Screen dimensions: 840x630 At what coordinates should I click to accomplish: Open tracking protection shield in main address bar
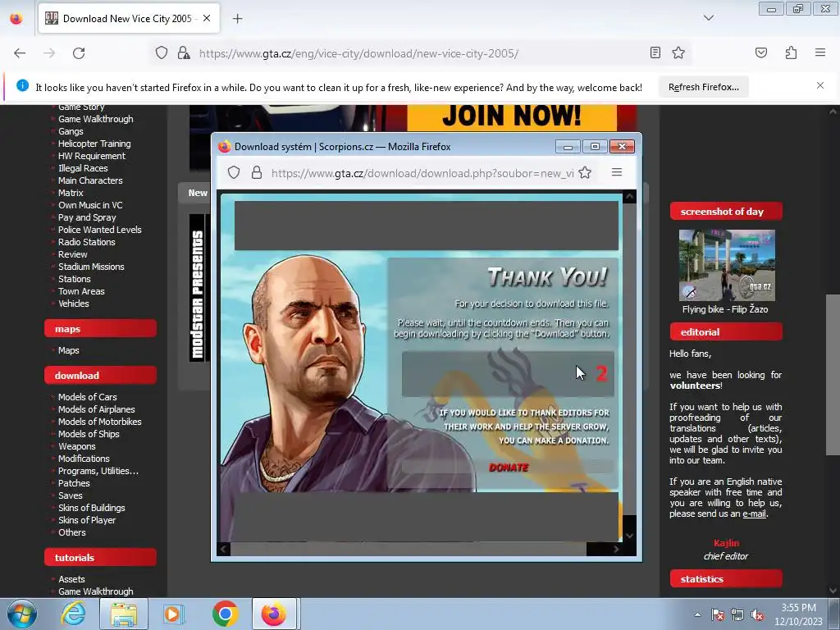[162, 53]
